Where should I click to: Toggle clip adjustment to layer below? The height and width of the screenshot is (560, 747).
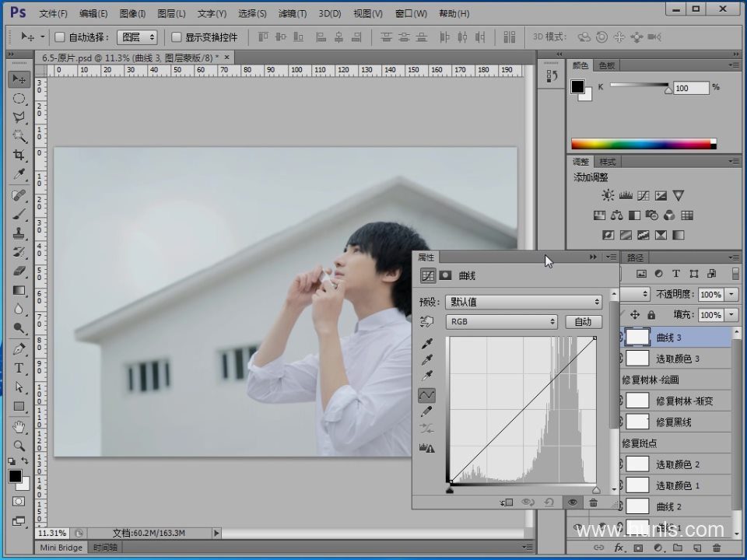(507, 502)
